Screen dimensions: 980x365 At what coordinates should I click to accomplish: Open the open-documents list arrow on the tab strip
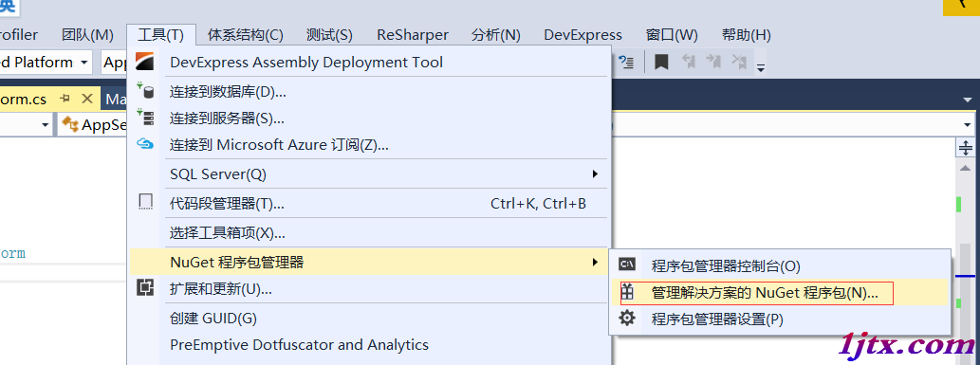point(968,100)
